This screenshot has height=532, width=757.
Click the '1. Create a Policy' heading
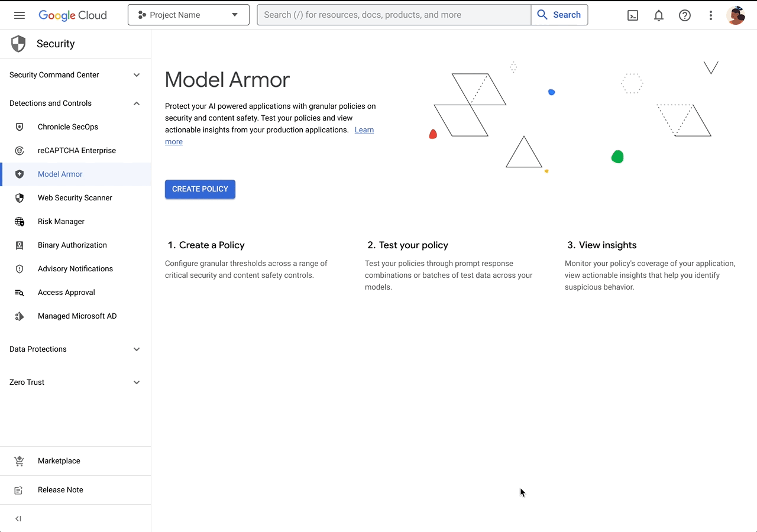pyautogui.click(x=206, y=245)
